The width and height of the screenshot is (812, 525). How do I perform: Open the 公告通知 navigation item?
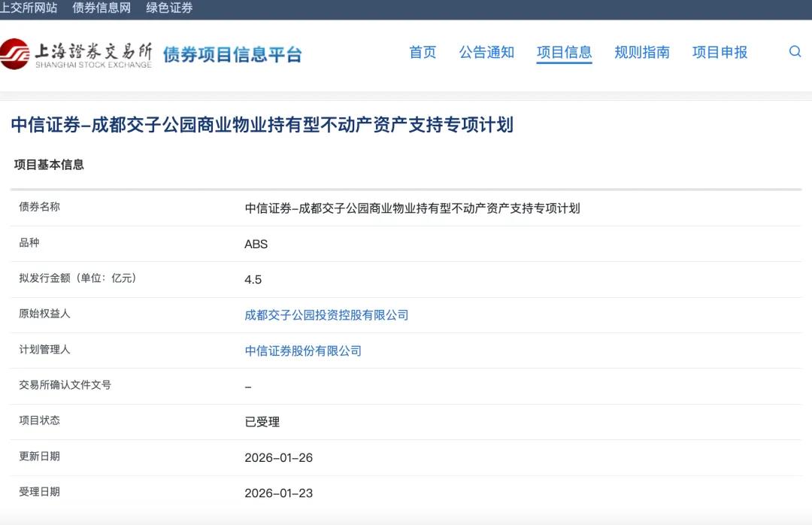click(486, 52)
